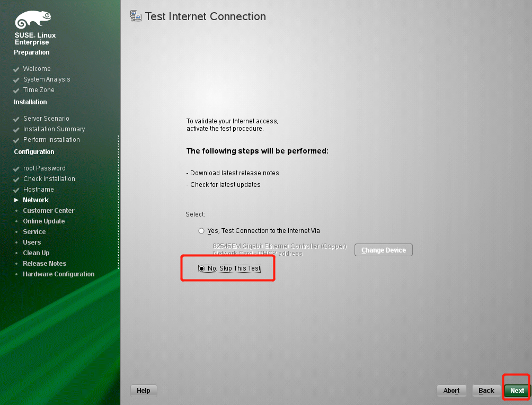Click the checkmark icon beside Time Zone

tap(16, 91)
